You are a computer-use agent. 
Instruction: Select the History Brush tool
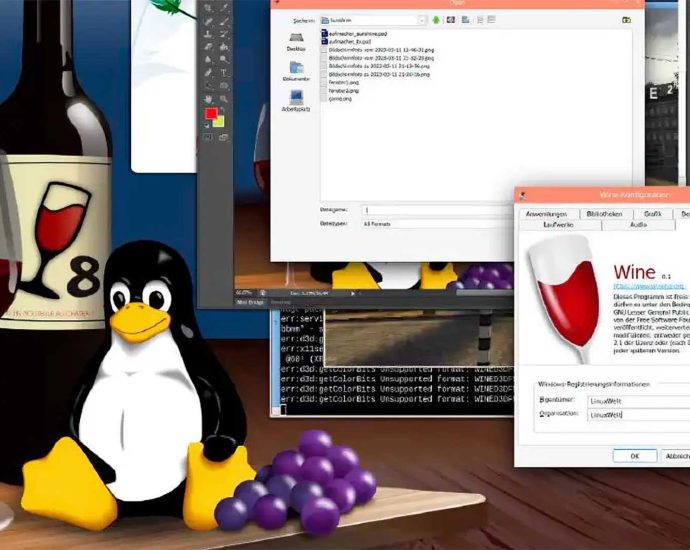224,33
